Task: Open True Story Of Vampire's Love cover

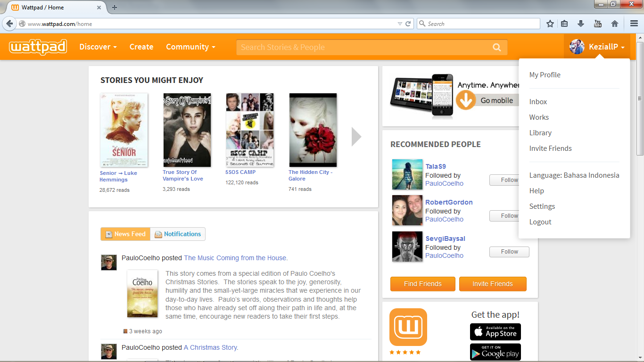Action: (187, 130)
